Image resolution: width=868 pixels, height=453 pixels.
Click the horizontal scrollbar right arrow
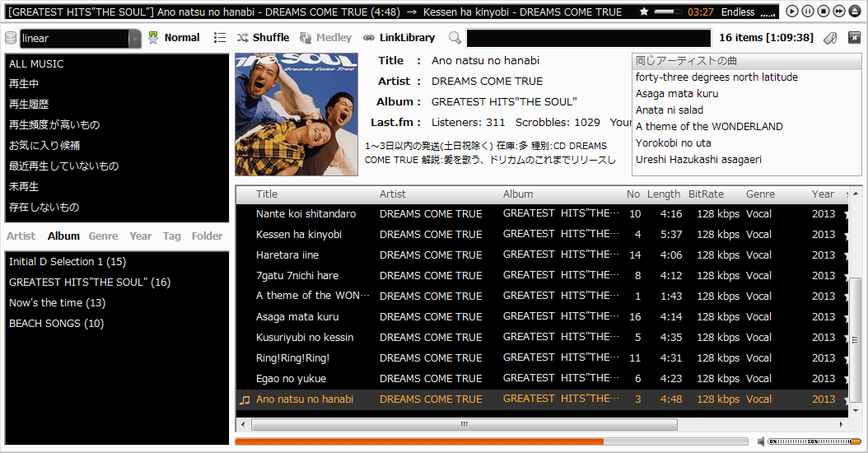[842, 425]
